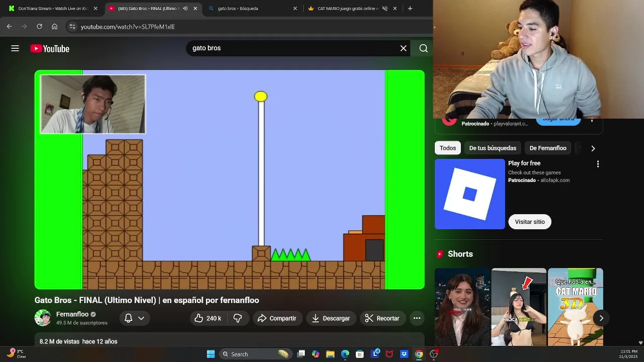Open the Windows Start menu
The width and height of the screenshot is (644, 362).
coord(211,354)
